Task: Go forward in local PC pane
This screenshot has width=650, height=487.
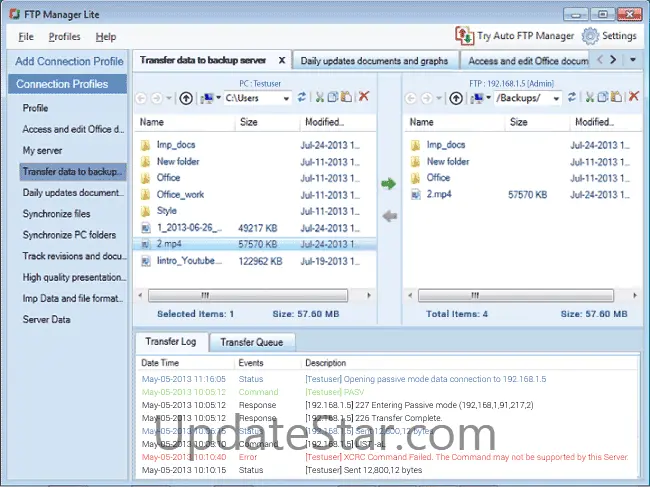Action: pyautogui.click(x=156, y=98)
